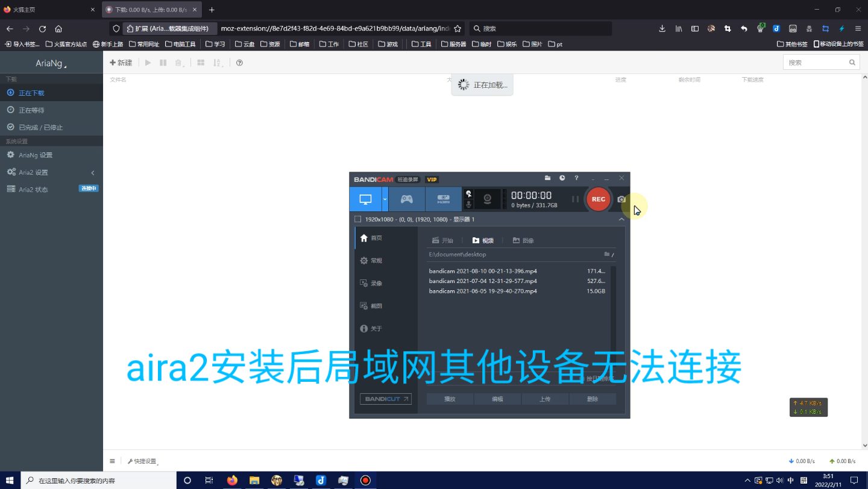This screenshot has height=489, width=868.
Task: Switch to the 视频 tab
Action: (x=483, y=240)
